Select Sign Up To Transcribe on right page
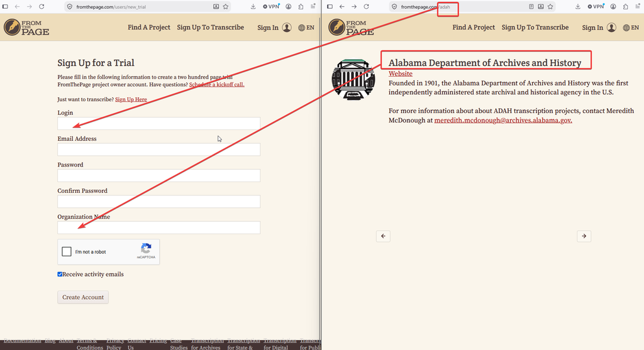This screenshot has width=644, height=350. [535, 27]
